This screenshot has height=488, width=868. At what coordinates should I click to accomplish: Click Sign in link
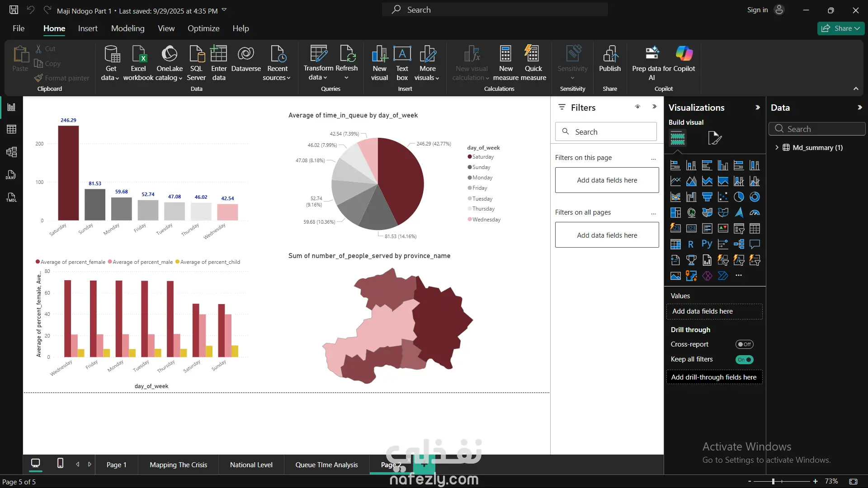[757, 10]
